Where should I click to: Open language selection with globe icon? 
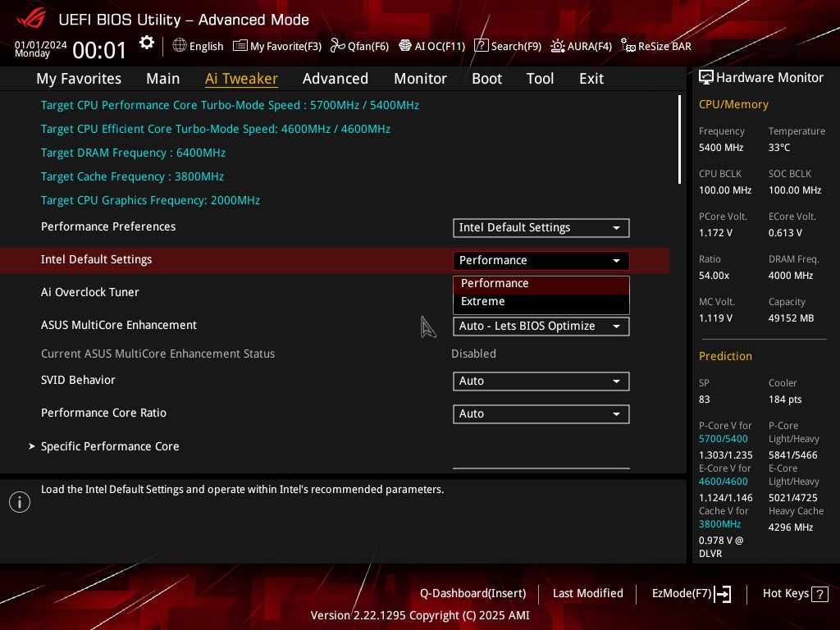198,46
